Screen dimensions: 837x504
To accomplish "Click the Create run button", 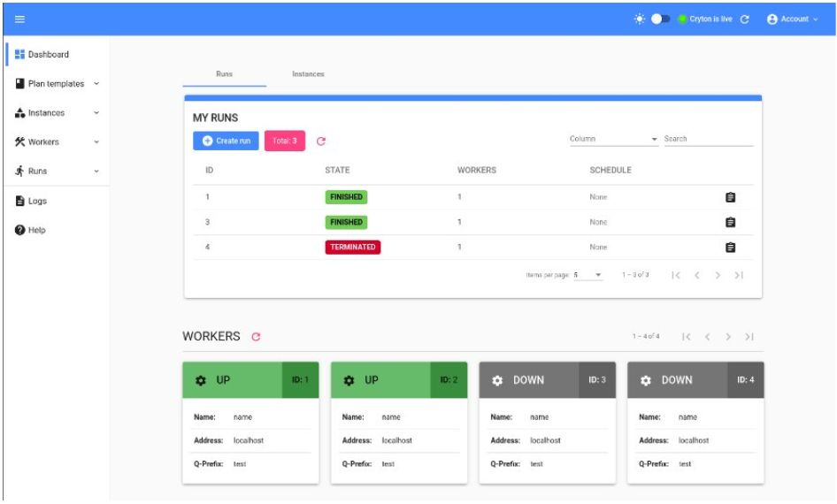I will point(226,141).
